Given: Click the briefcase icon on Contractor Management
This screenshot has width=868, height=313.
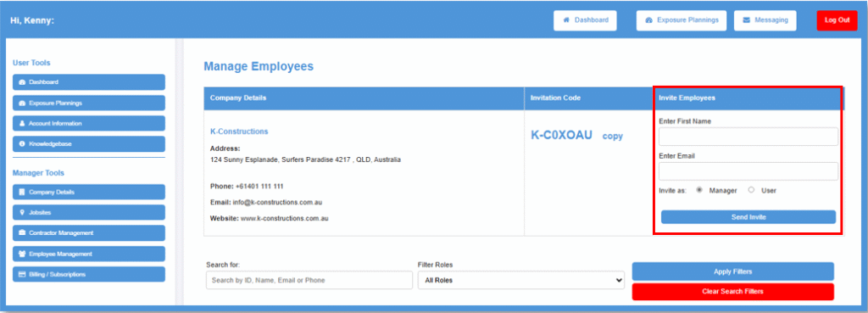Looking at the screenshot, I should coord(22,232).
